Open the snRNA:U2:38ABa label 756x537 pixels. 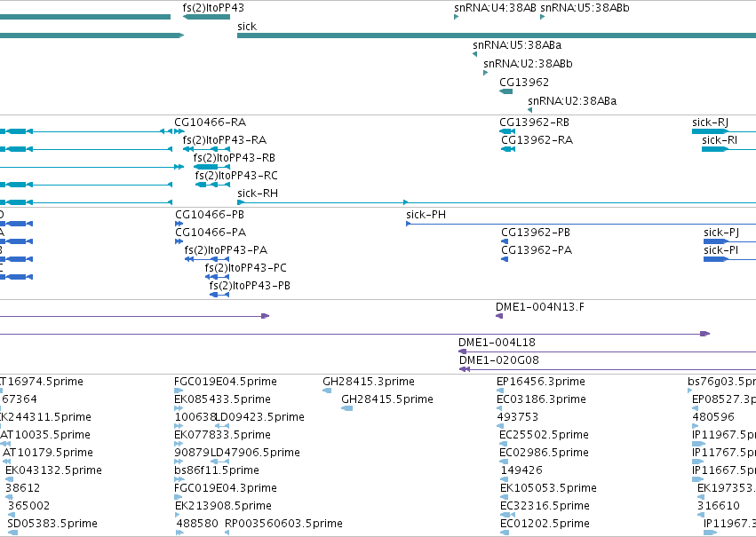(572, 101)
